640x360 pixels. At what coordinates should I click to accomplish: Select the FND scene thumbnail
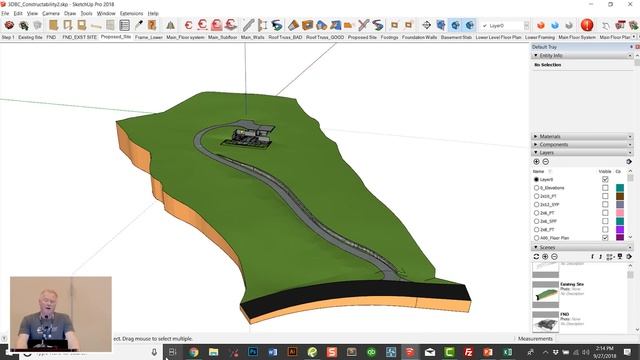pyautogui.click(x=546, y=322)
